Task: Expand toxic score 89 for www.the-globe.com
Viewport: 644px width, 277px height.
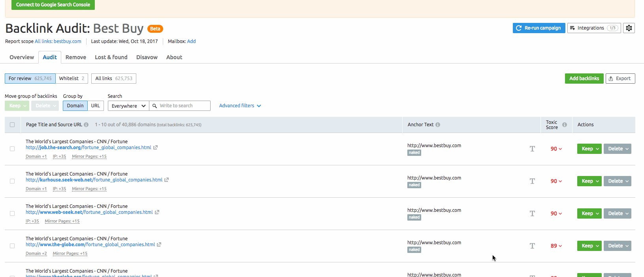Action: (x=556, y=246)
